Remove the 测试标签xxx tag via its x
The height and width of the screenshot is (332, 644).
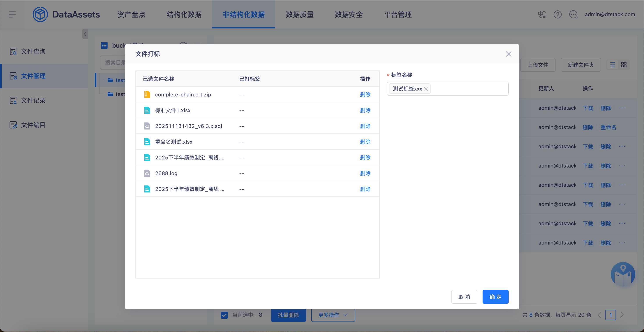(x=426, y=89)
